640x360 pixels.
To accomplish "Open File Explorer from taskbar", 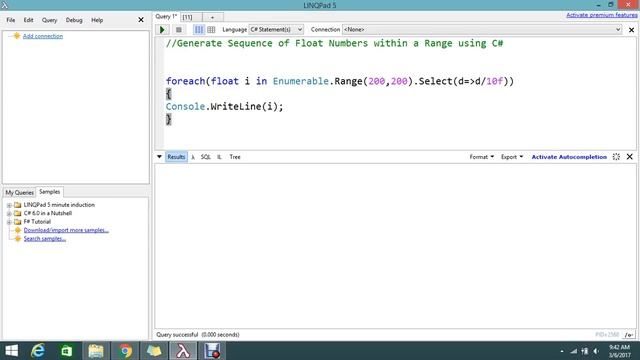I will [96, 351].
